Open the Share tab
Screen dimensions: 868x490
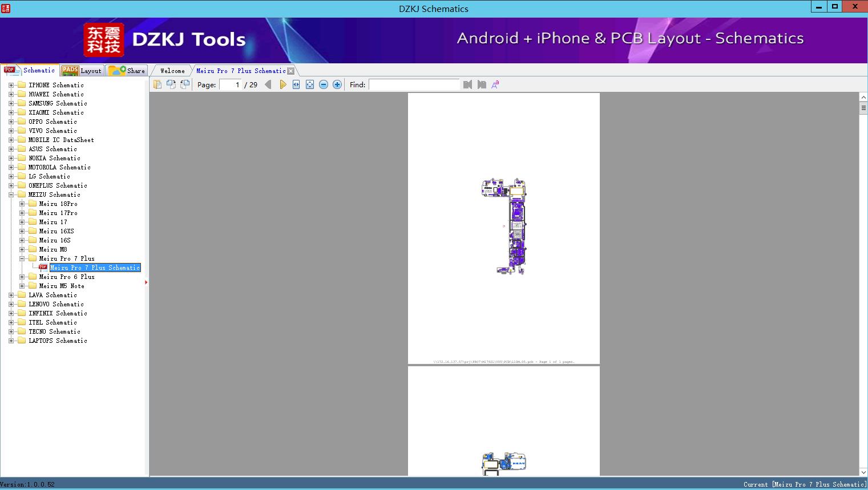127,71
